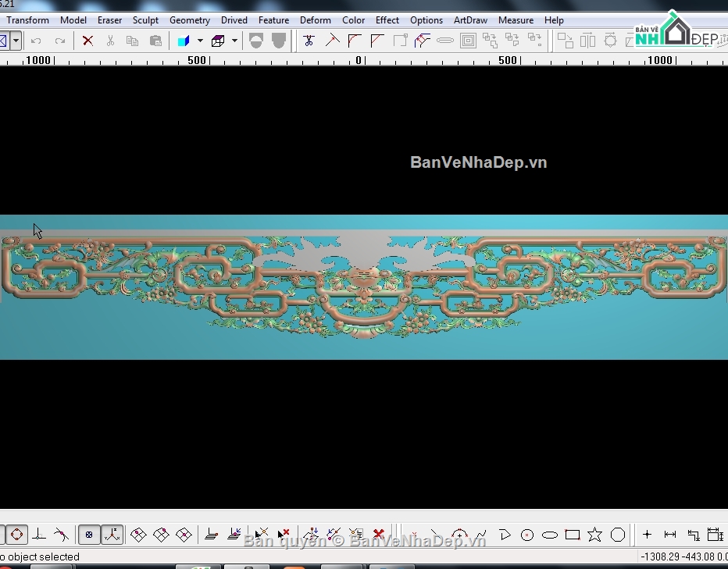Open the Sculpt menu
The width and height of the screenshot is (728, 569).
[145, 20]
